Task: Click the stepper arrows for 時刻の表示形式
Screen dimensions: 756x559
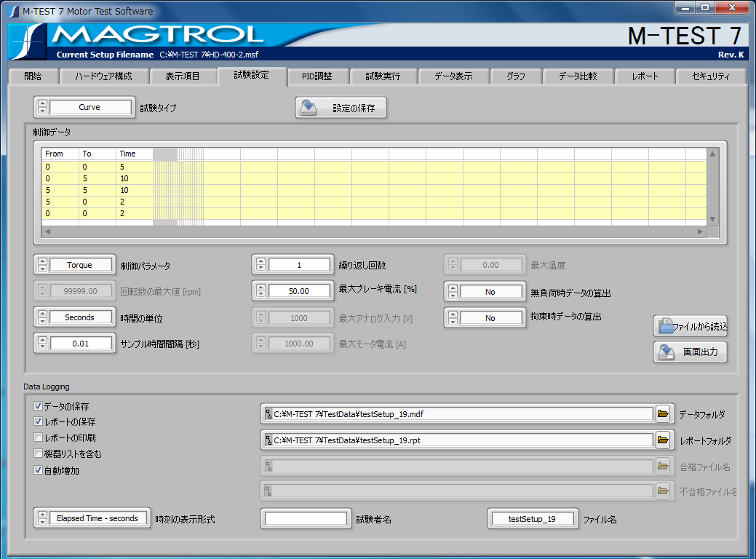Action: pos(42,518)
